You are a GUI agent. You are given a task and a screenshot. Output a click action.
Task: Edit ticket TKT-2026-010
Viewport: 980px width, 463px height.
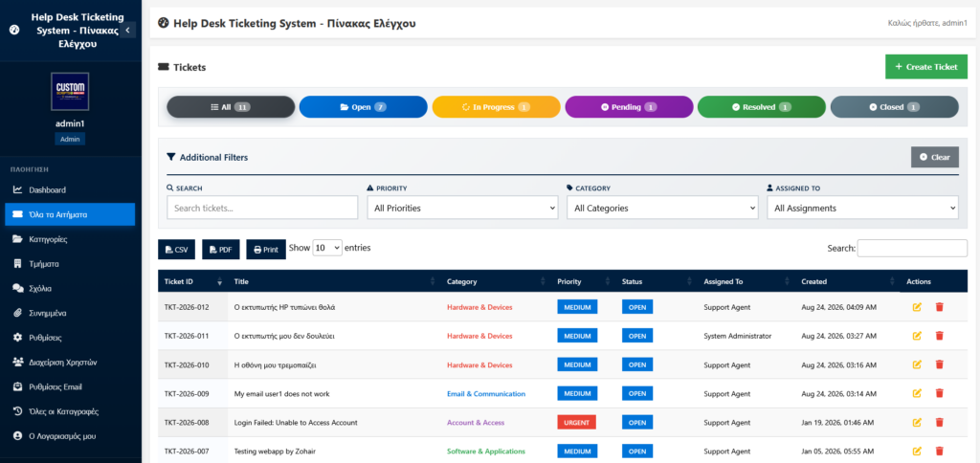pyautogui.click(x=917, y=364)
